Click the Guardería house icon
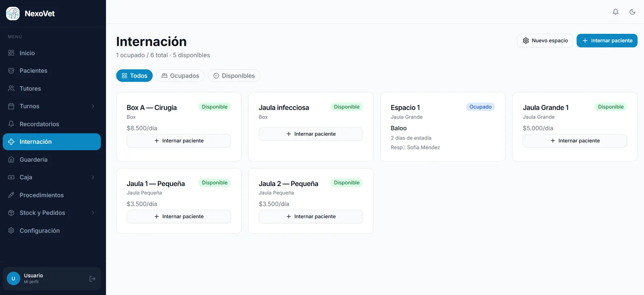This screenshot has width=644, height=295. pos(11,160)
